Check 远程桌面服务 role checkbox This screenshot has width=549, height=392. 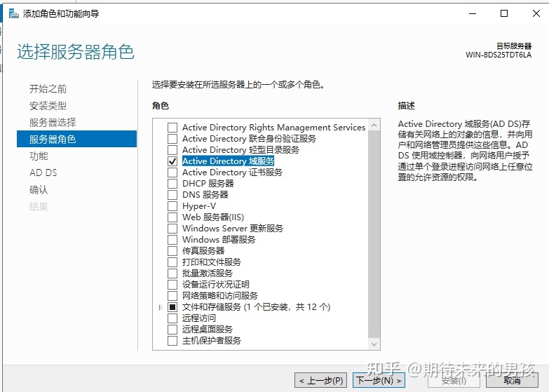(x=172, y=330)
